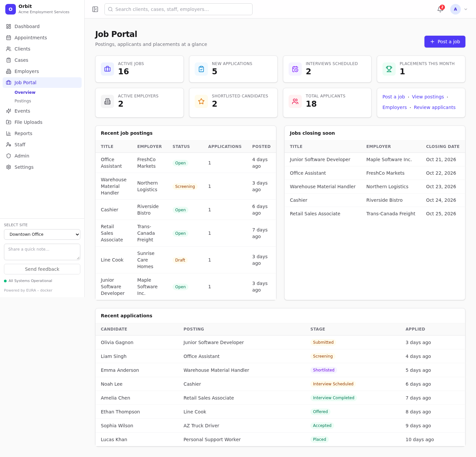Image resolution: width=476 pixels, height=457 pixels.
Task: Click the Dashboard icon in sidebar
Action: 9,26
